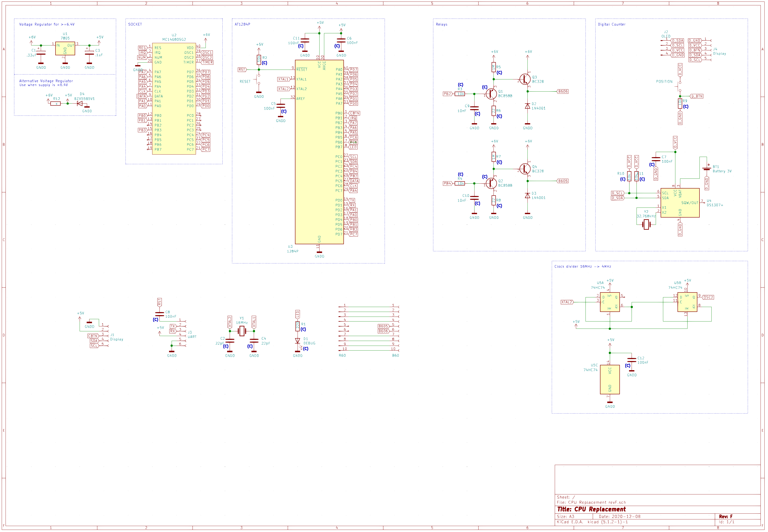Click the J3 UART connector label
The width and height of the screenshot is (768, 532).
click(192, 335)
